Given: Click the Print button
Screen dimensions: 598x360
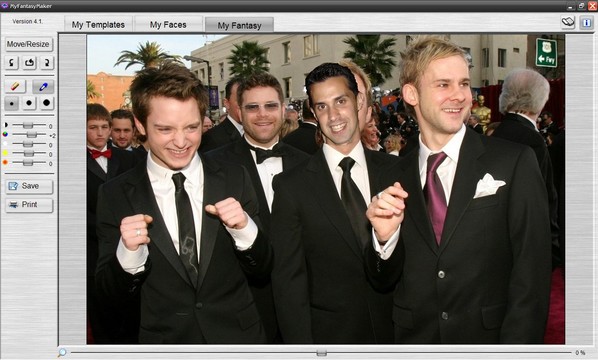Looking at the screenshot, I should pos(29,205).
